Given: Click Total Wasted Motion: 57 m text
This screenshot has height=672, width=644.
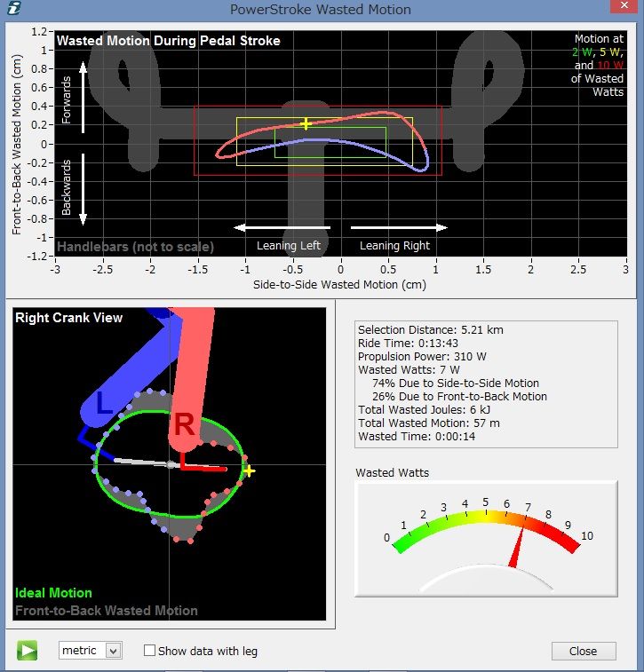Looking at the screenshot, I should coord(429,423).
